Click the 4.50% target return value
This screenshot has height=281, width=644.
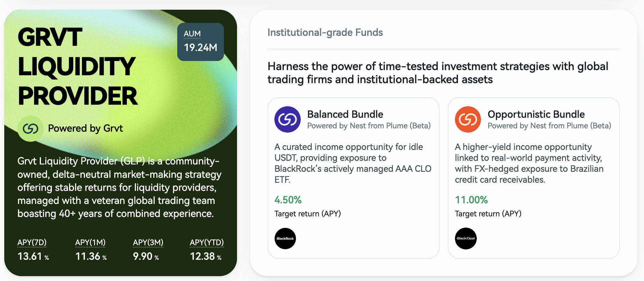tap(288, 200)
